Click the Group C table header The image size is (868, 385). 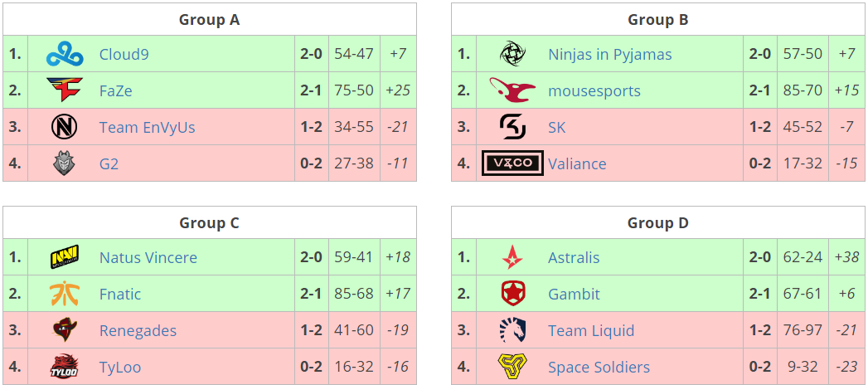210,222
